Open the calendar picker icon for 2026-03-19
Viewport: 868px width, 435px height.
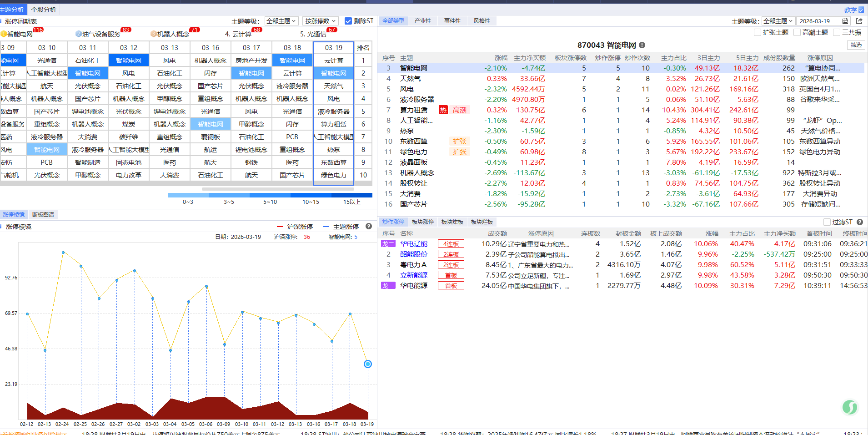845,21
